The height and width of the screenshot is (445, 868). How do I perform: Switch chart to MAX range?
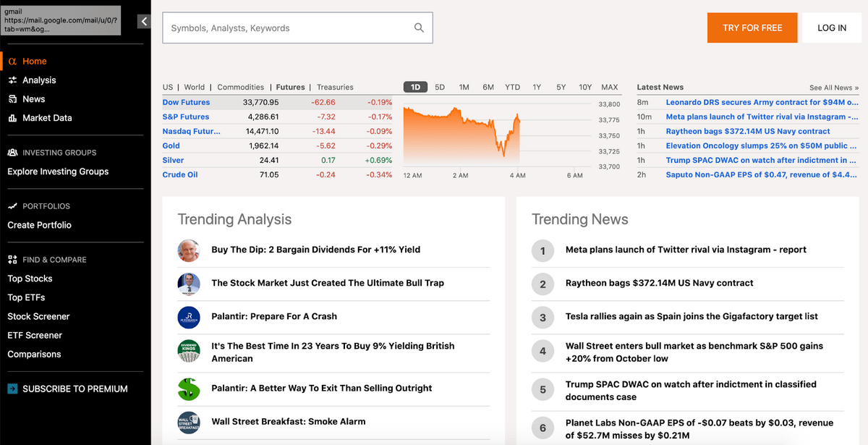[x=610, y=88]
